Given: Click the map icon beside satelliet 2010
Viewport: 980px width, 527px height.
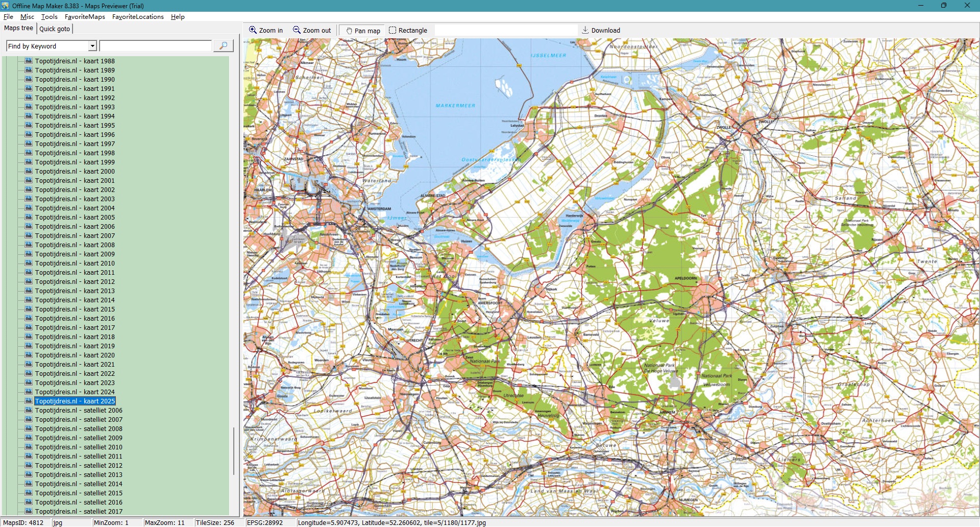Looking at the screenshot, I should 29,447.
